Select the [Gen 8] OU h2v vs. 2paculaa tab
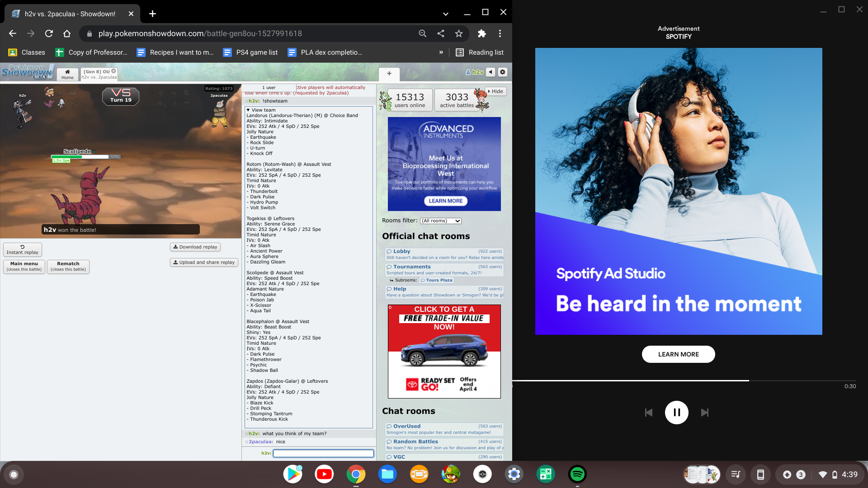This screenshot has height=488, width=868. click(99, 74)
